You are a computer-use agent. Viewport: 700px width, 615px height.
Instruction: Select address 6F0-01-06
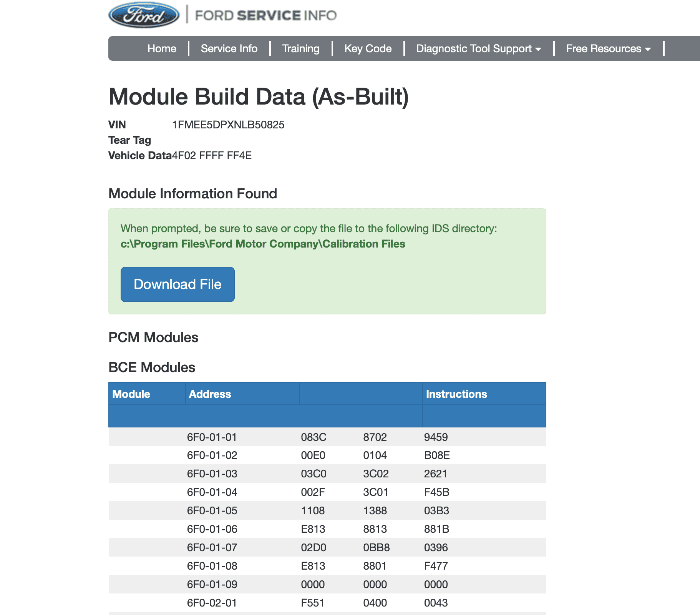(x=212, y=529)
